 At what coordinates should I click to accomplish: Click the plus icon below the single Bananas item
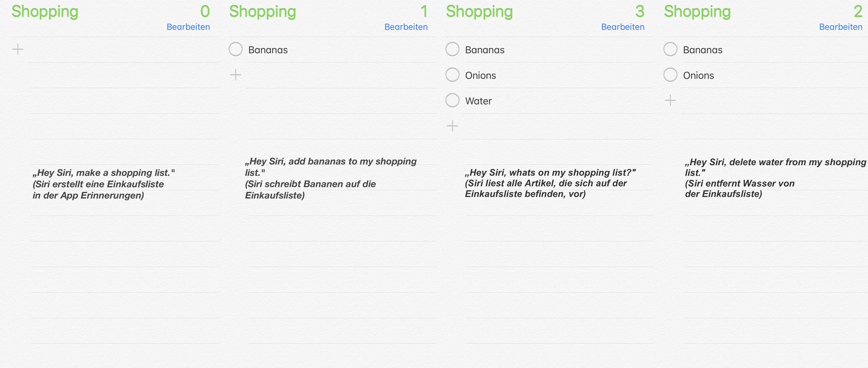pyautogui.click(x=236, y=75)
